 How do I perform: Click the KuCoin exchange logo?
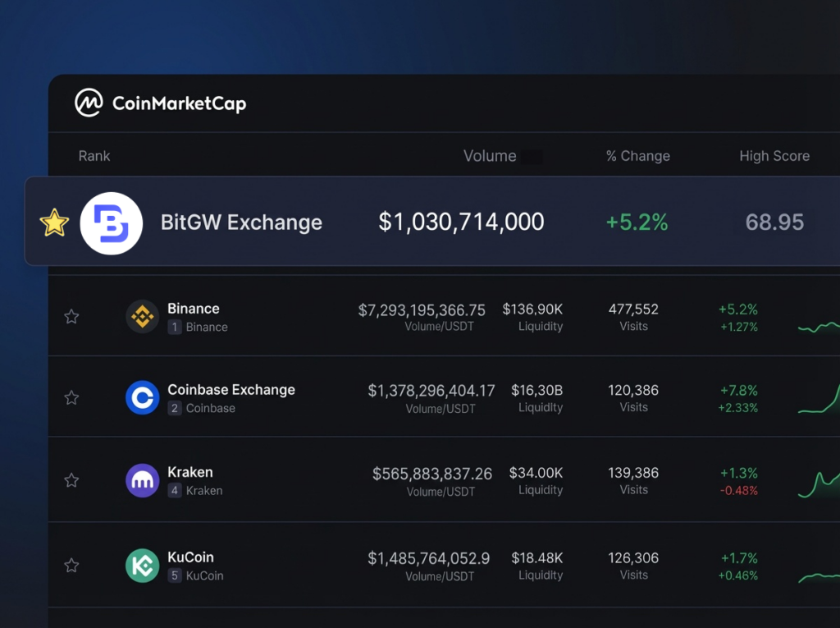142,566
